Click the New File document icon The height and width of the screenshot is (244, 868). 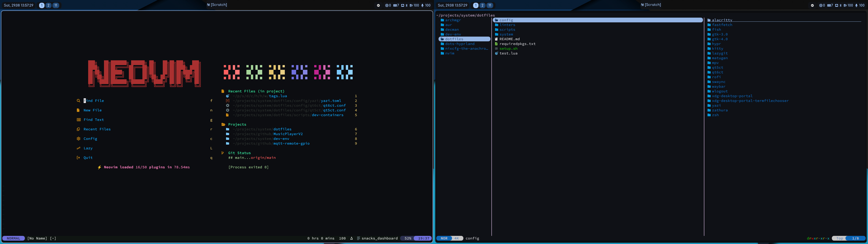point(78,110)
